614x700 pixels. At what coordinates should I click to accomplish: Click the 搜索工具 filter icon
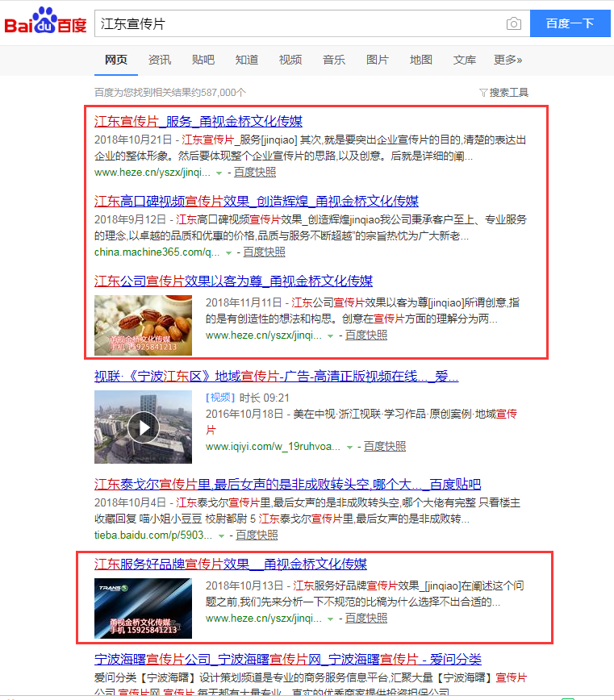point(483,93)
